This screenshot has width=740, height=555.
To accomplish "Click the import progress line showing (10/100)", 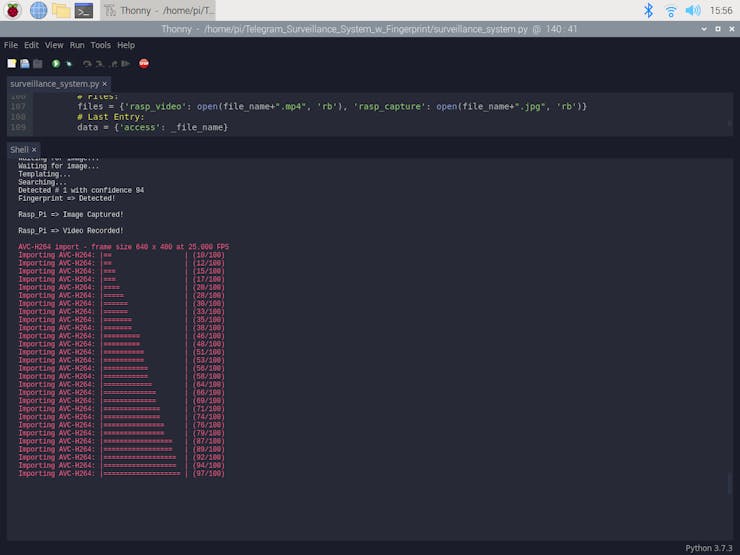I will tap(121, 255).
